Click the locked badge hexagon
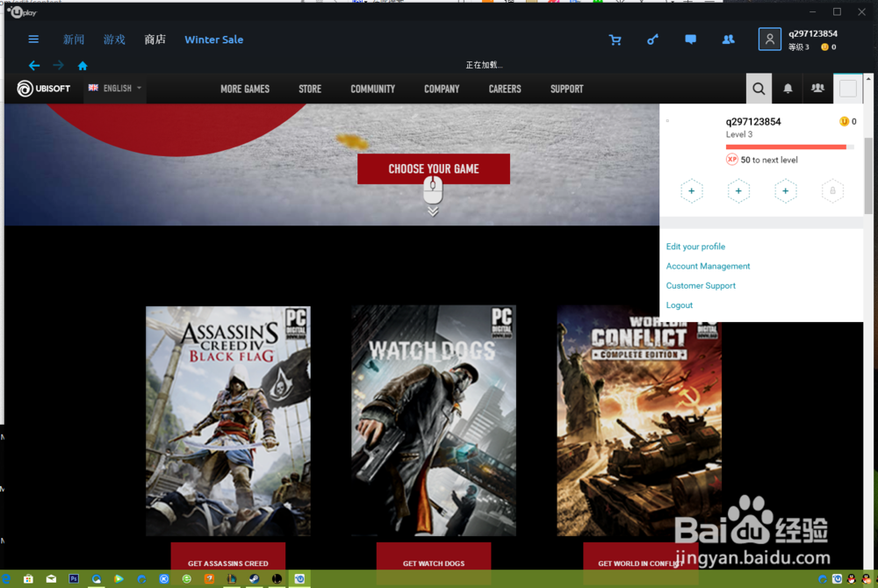The height and width of the screenshot is (588, 878). 832,191
